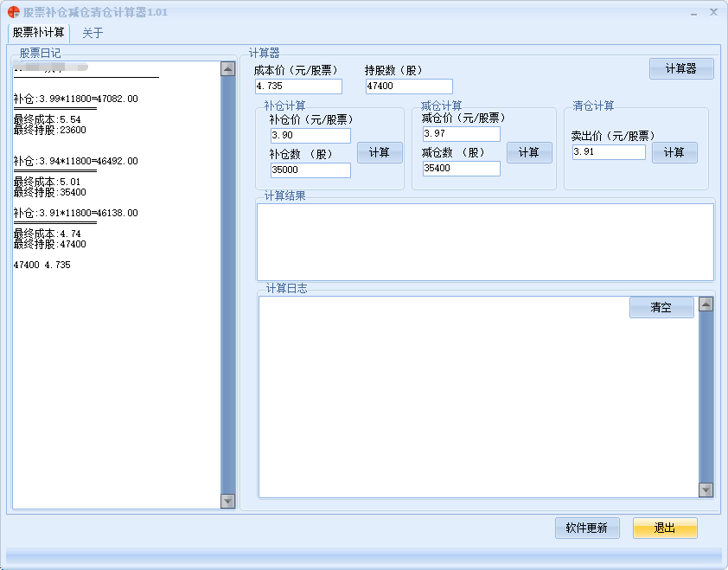Click the 补仓数 buy-in quantity field
The image size is (728, 570).
pos(309,170)
